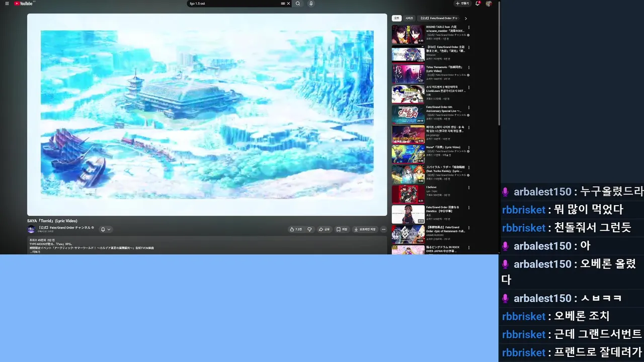
Task: Open the 【公式】Fate/Grand Order チャンネル name link
Action: click(64, 228)
